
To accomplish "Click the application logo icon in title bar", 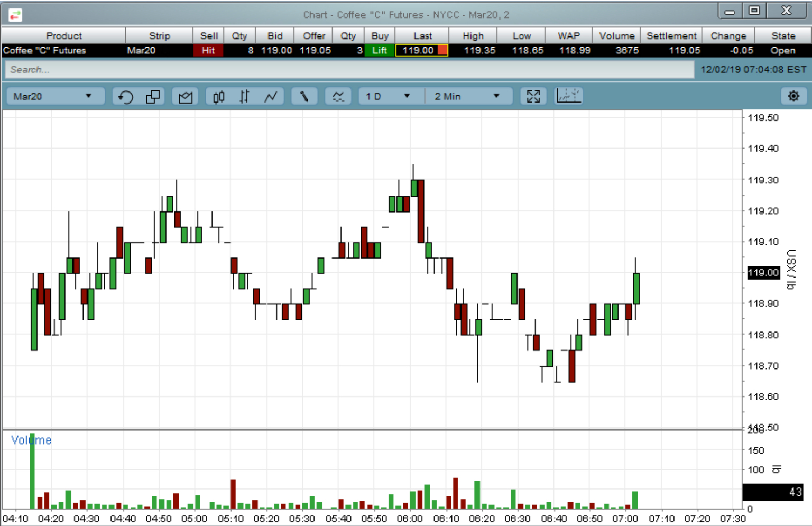I will [15, 15].
